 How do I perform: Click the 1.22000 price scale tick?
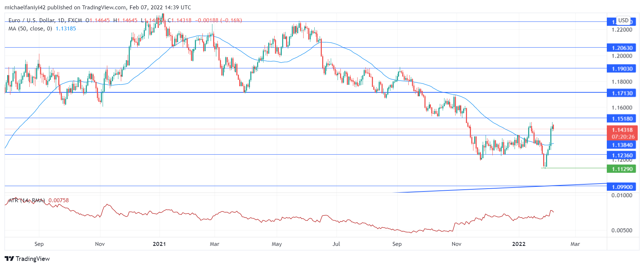[622, 30]
